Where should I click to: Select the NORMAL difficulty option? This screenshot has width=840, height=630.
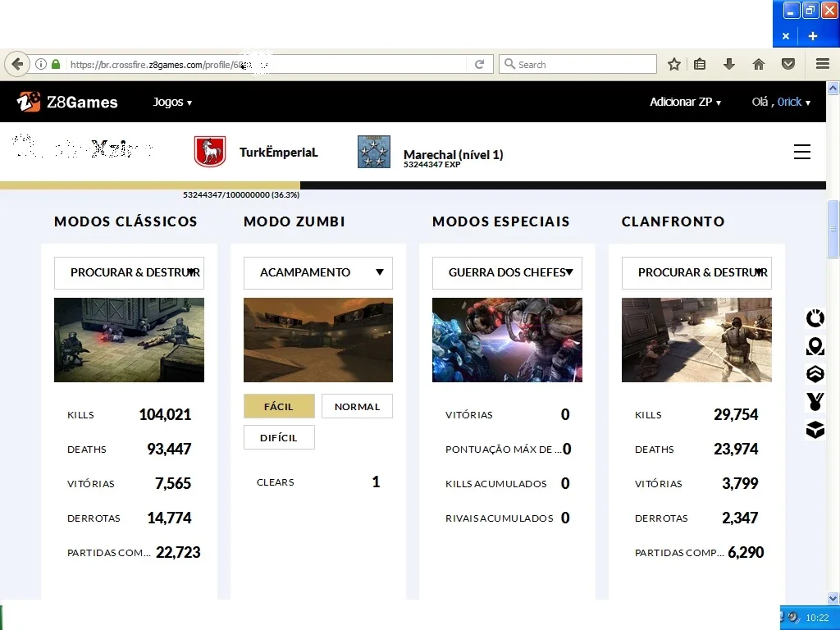tap(357, 407)
